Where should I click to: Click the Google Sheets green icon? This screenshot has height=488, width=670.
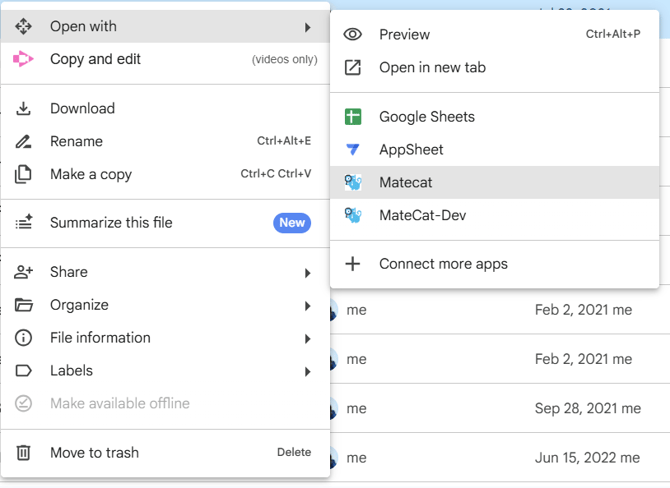click(x=352, y=117)
